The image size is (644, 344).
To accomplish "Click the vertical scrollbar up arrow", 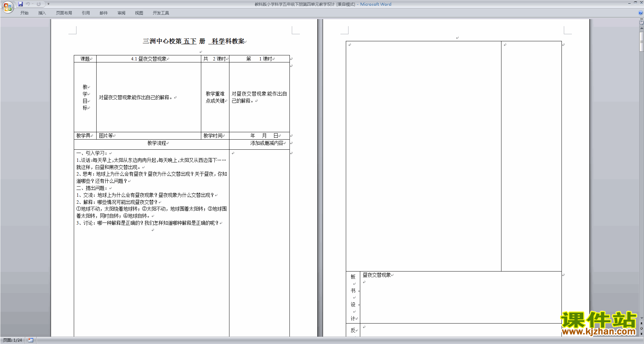I will pyautogui.click(x=641, y=28).
